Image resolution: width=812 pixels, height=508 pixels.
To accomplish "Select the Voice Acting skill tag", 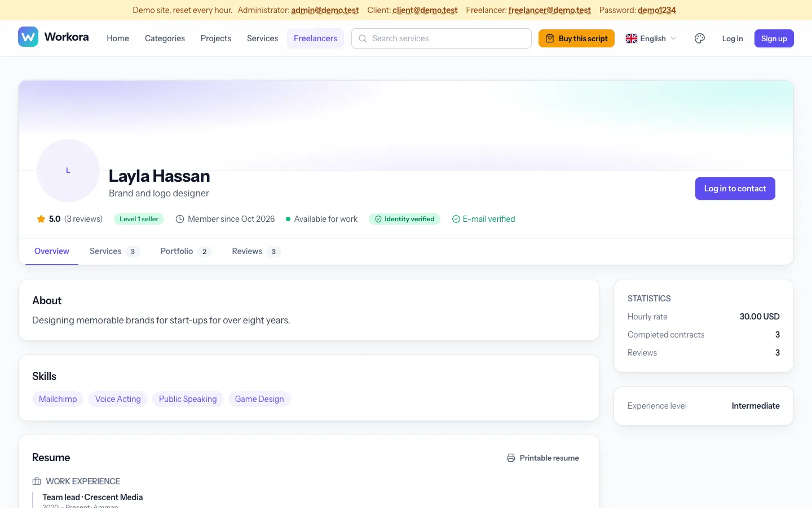I will click(x=118, y=399).
